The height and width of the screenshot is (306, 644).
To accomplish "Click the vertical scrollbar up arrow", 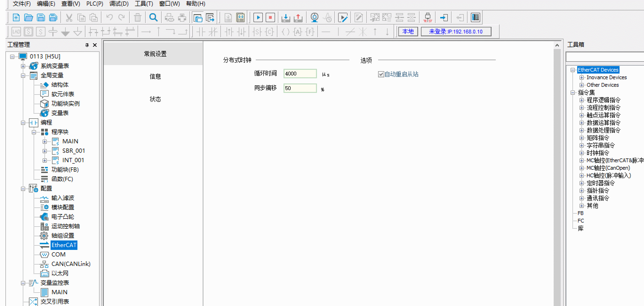I will (x=557, y=45).
